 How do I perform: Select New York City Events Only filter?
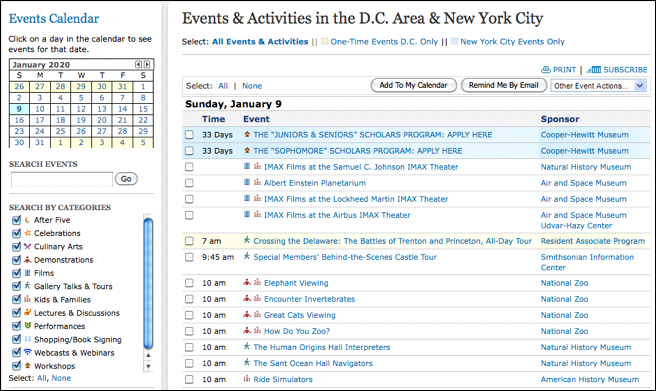pos(512,41)
